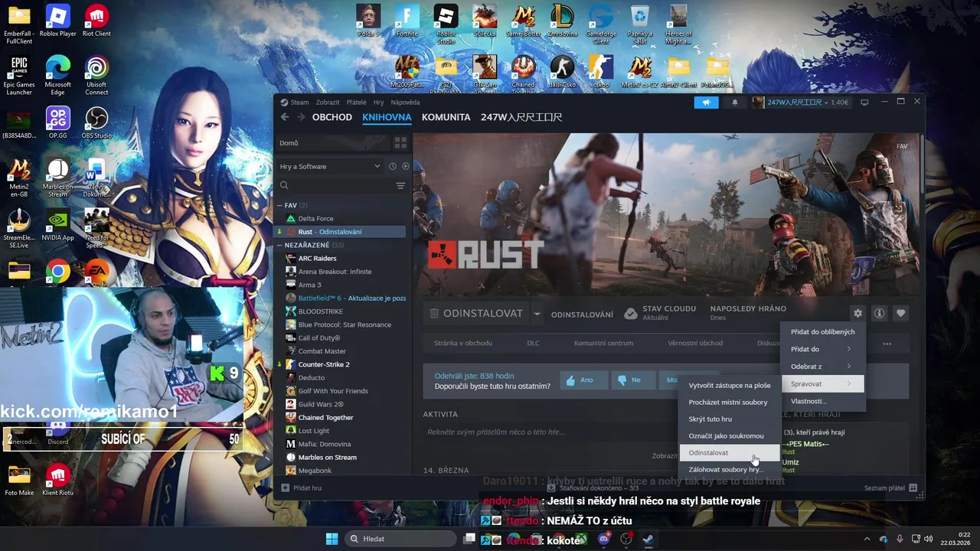980x551 pixels.
Task: Toggle library grid view next to Domů
Action: (x=400, y=143)
